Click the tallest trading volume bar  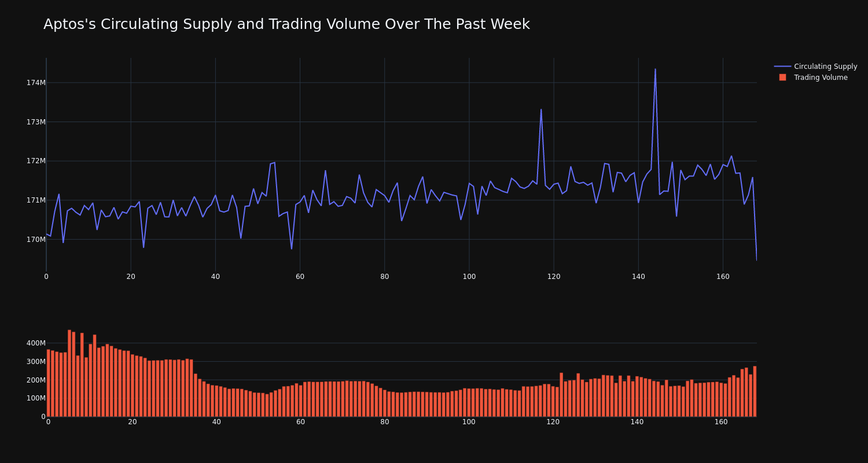click(x=69, y=373)
